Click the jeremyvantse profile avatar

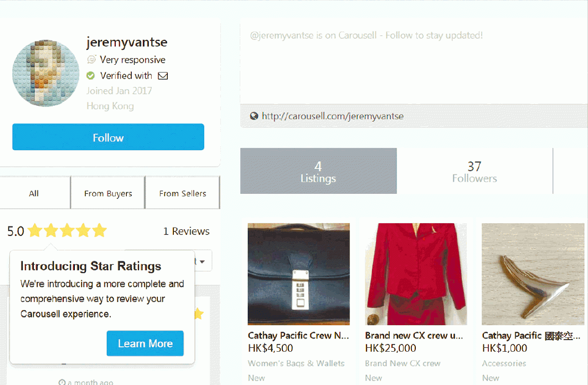(46, 73)
